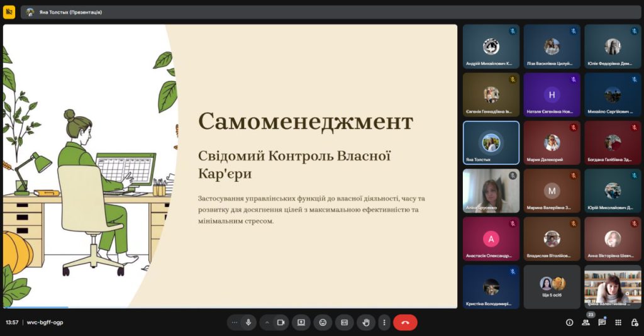The image size is (644, 336).
Task: Click the yellow icon in top-left corner
Action: click(x=9, y=12)
